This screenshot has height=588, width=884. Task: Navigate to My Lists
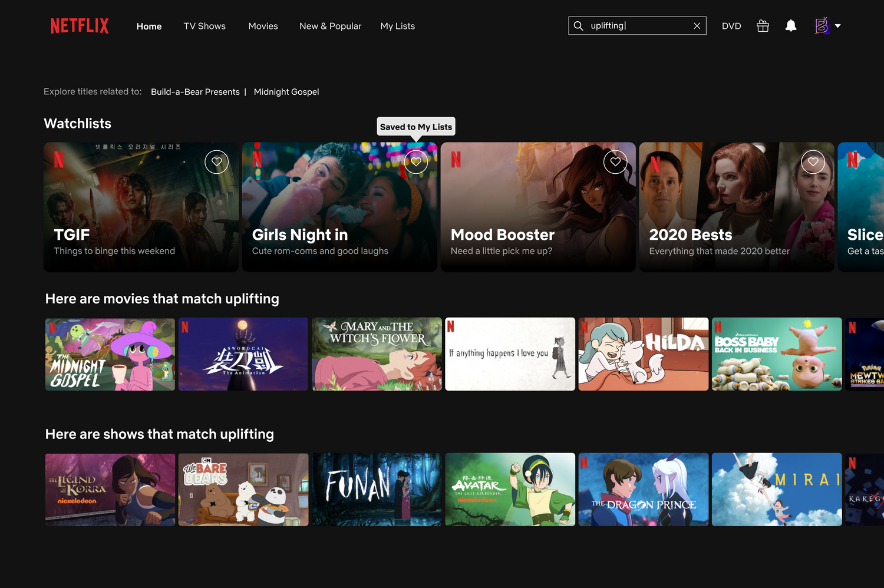397,26
